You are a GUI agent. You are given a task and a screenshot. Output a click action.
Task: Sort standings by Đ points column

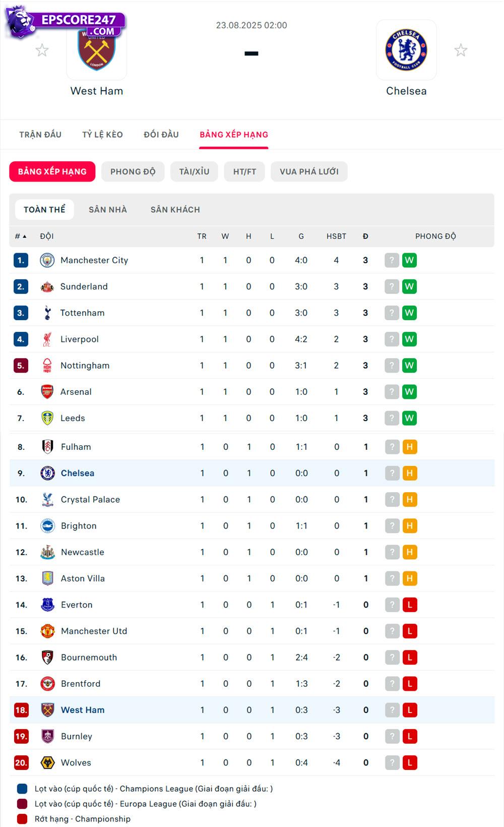coord(365,236)
